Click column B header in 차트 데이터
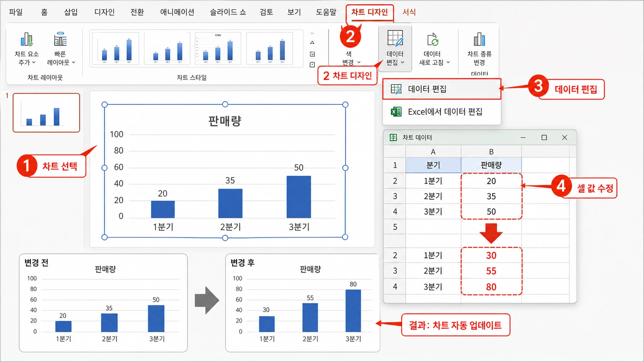The height and width of the screenshot is (362, 644). tap(491, 152)
